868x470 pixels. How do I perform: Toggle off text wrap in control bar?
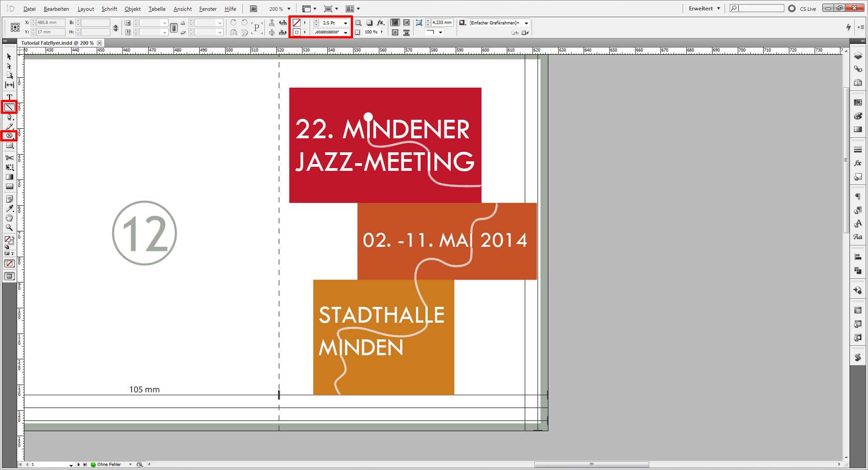point(395,22)
